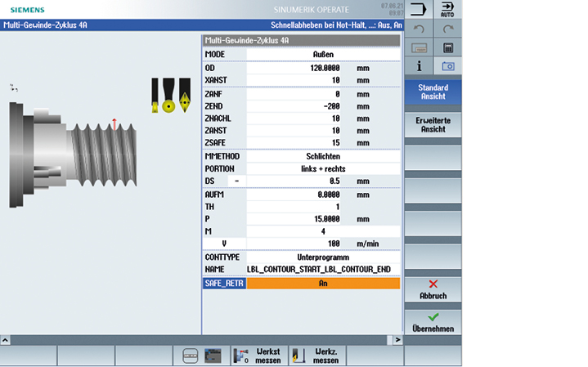Select Erweiterte Ansicht view
The height and width of the screenshot is (367, 588).
tap(433, 125)
